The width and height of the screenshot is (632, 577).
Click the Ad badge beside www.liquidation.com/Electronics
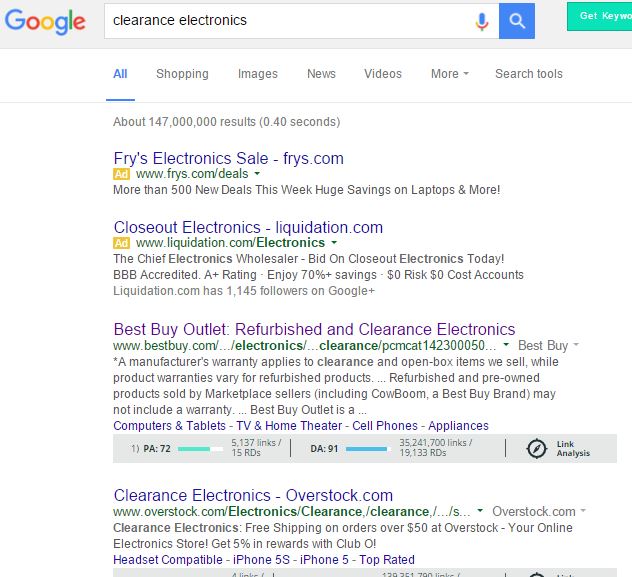coord(121,243)
